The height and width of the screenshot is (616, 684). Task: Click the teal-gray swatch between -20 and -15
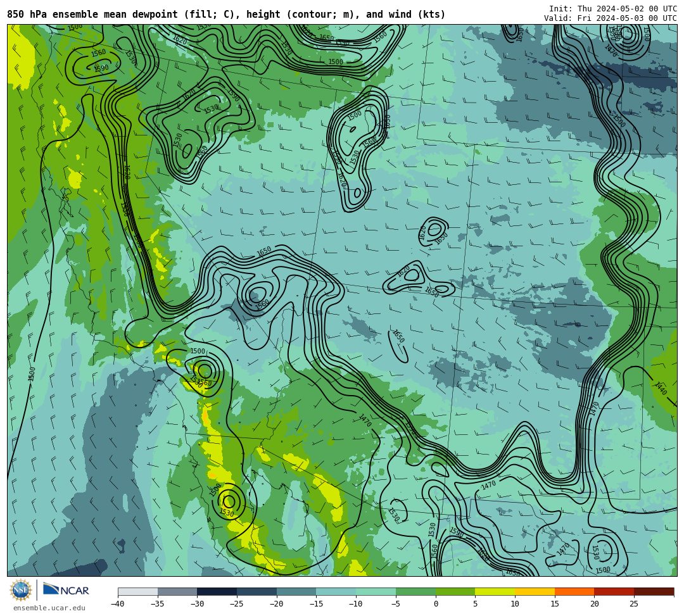(x=296, y=591)
